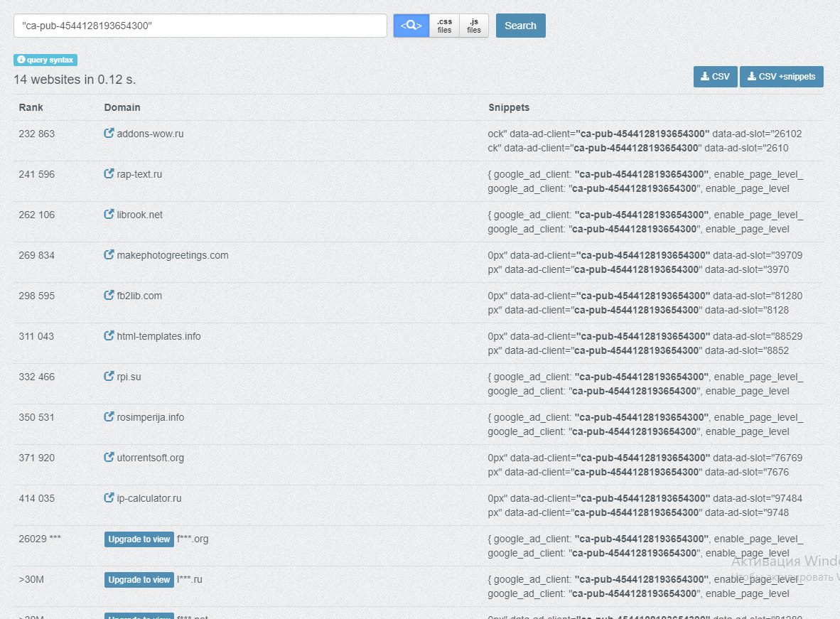Click the ip-calculator.ru domain link
Image resolution: width=840 pixels, height=619 pixels.
point(149,498)
